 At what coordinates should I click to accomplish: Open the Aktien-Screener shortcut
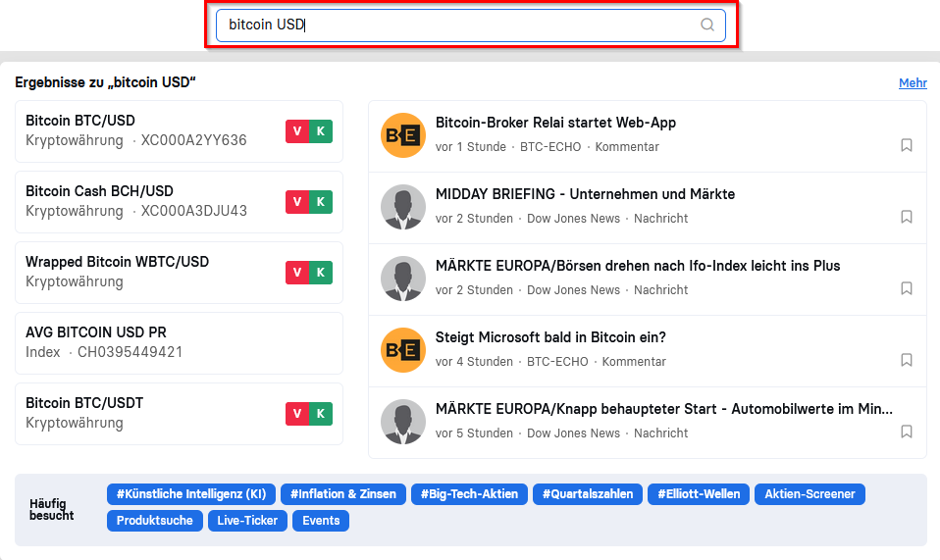809,494
